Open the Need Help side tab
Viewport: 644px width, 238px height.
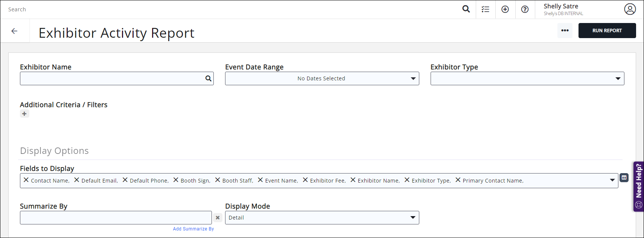[x=639, y=186]
